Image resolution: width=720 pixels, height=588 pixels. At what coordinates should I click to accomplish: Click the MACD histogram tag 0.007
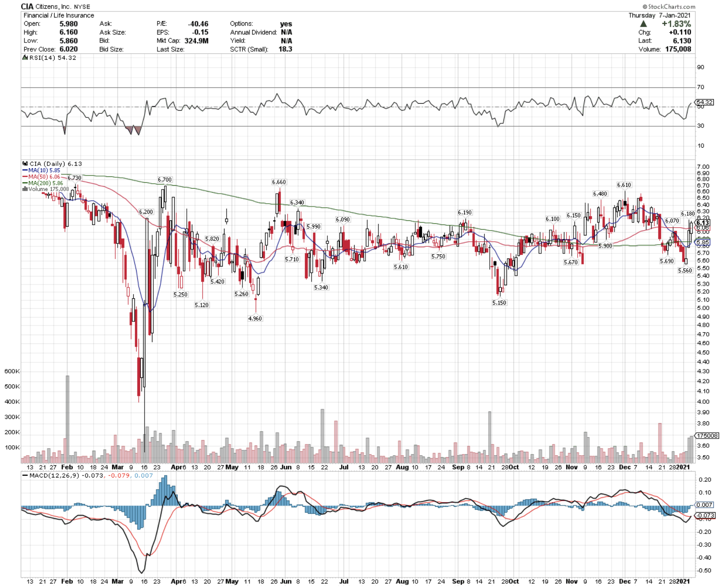(704, 505)
